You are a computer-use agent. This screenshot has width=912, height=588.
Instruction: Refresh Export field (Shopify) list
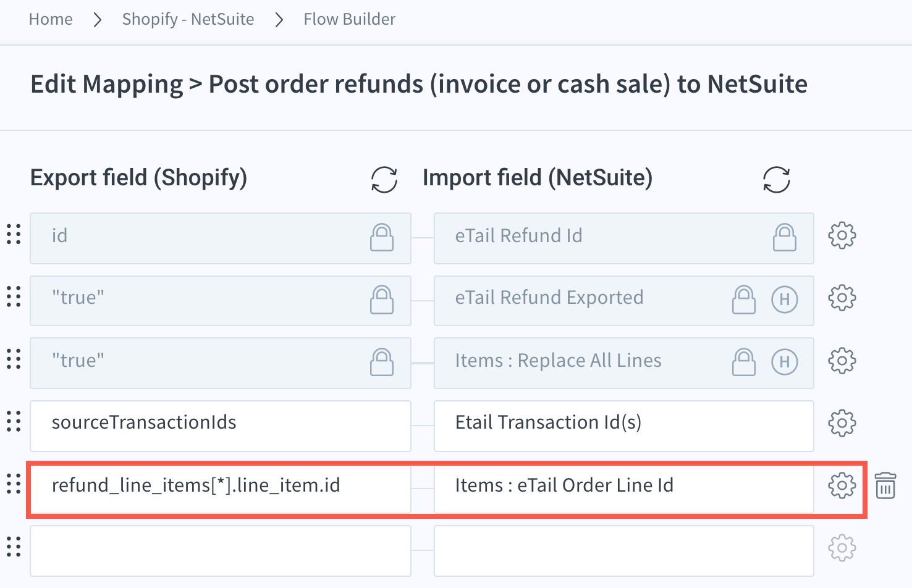[x=384, y=180]
